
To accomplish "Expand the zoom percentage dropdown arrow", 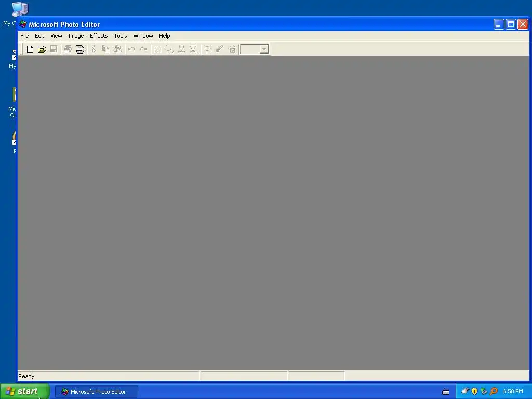I will [264, 49].
